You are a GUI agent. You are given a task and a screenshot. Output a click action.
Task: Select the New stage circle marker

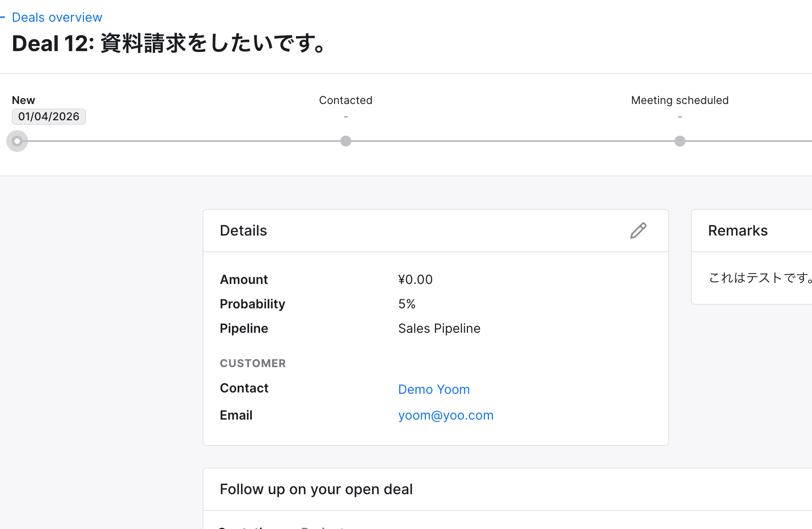(17, 141)
